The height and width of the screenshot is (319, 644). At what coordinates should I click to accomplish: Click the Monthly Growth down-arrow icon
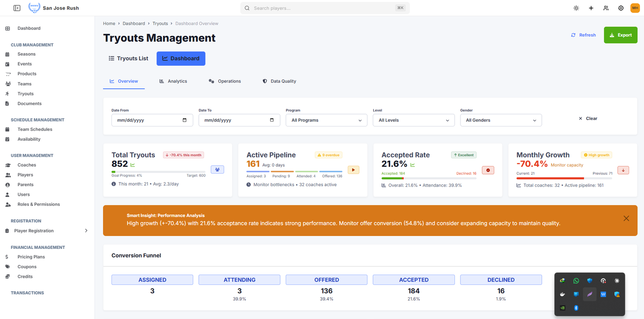[x=623, y=170]
